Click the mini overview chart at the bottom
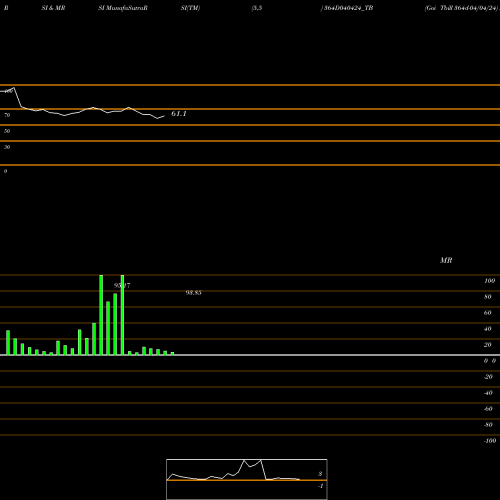The image size is (500, 500). click(x=247, y=479)
